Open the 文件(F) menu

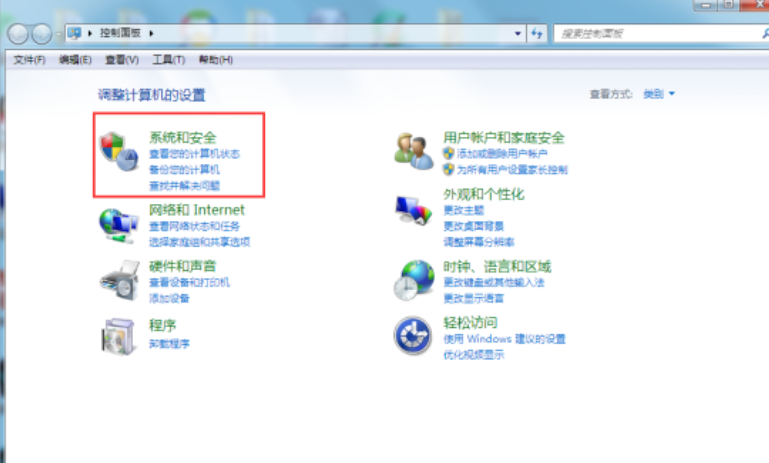tap(29, 60)
